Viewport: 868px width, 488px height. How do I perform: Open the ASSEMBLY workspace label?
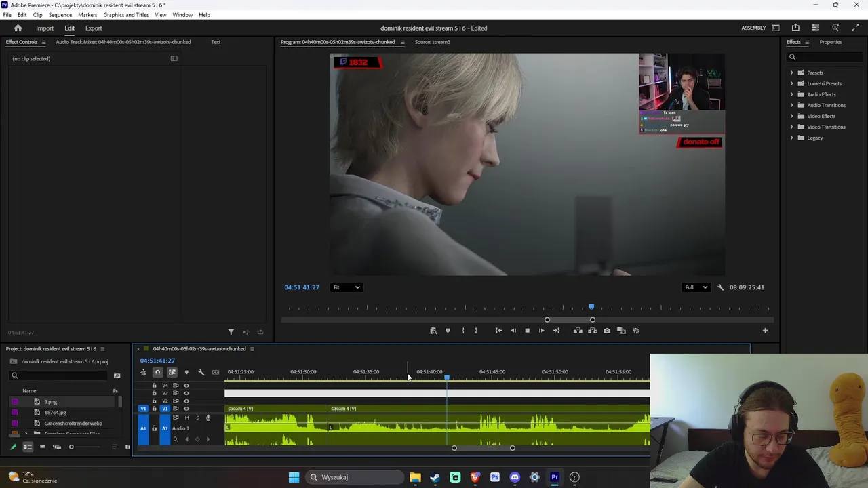(753, 28)
